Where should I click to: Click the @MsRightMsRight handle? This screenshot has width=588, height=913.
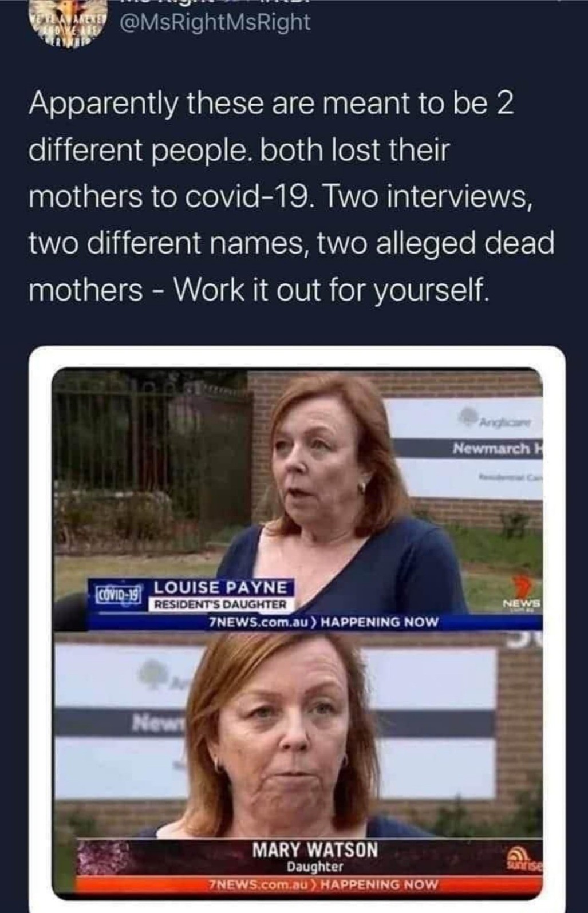pos(214,22)
